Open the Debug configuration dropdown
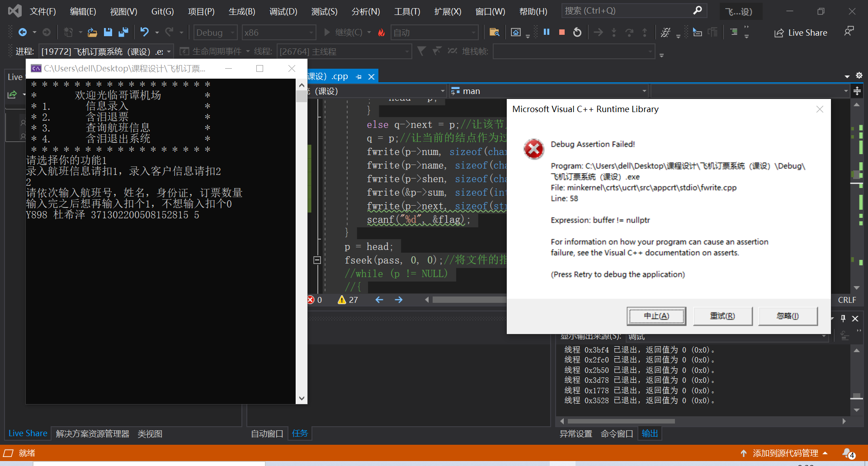The width and height of the screenshot is (868, 466). coord(216,33)
